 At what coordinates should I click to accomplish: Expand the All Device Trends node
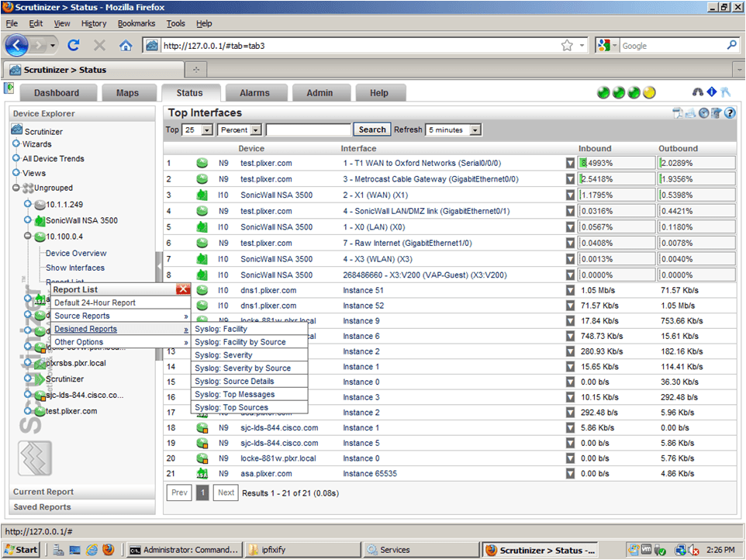click(x=16, y=158)
